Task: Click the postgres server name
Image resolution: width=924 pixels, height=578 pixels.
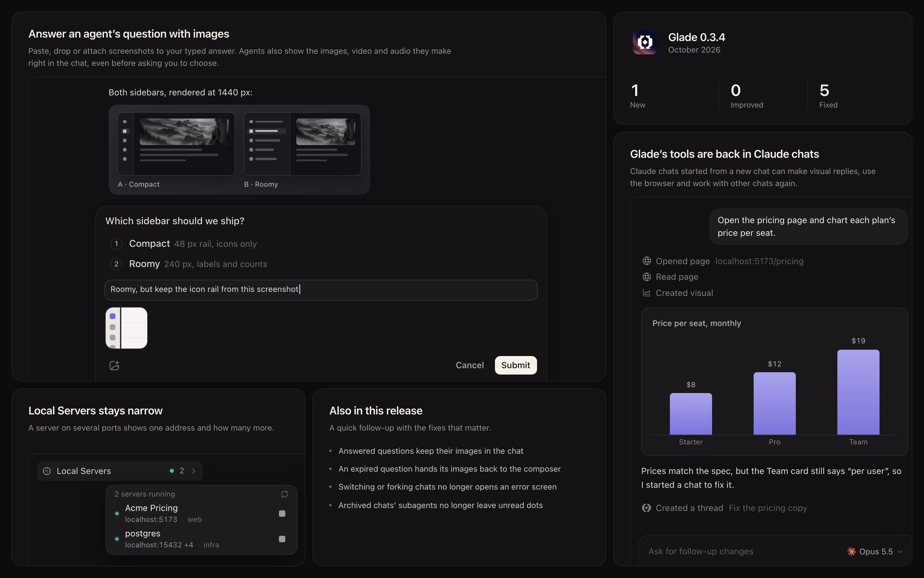Action: point(142,534)
